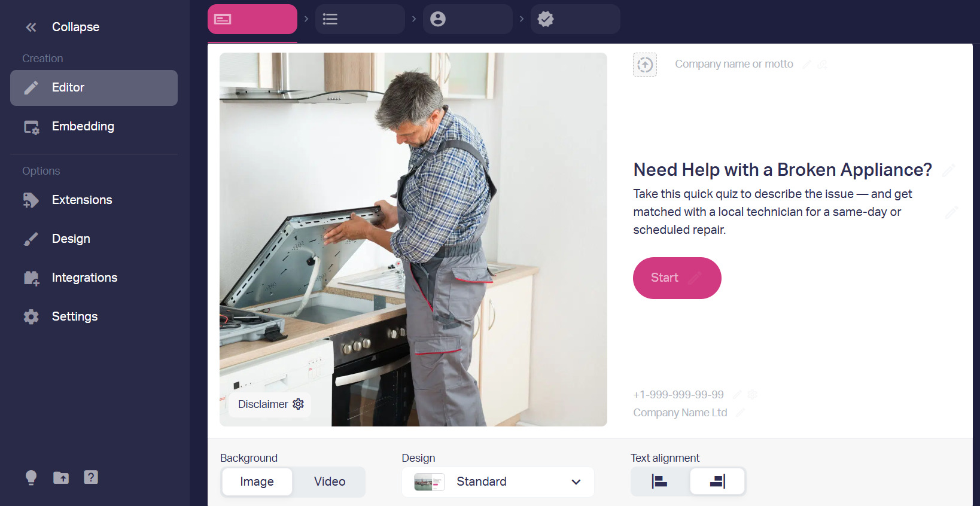Select Video background option

[x=330, y=481]
